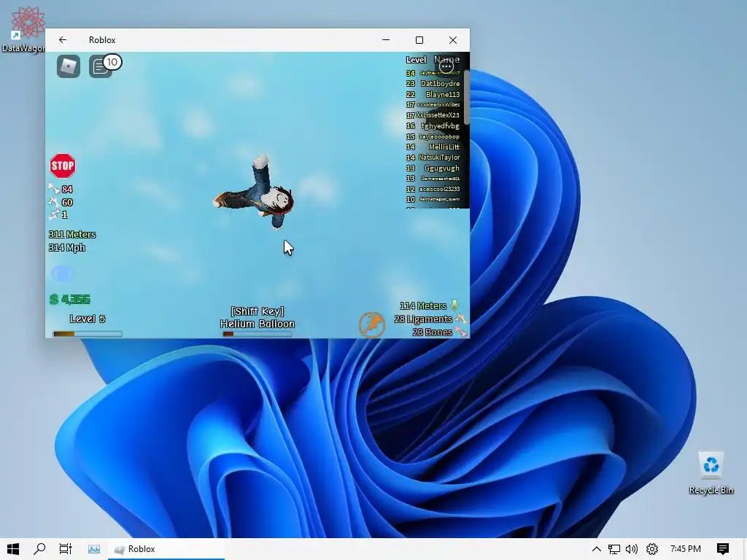Open the Recycle Bin desktop icon
747x560 pixels.
click(x=711, y=472)
